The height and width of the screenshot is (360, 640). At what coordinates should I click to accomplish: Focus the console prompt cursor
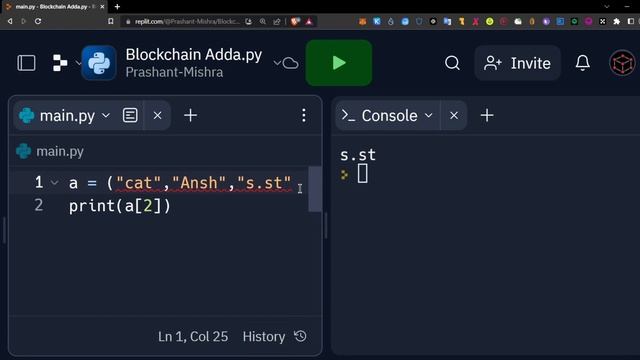[362, 173]
